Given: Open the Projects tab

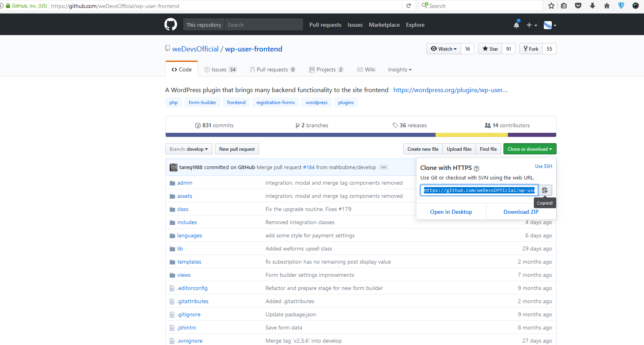Looking at the screenshot, I should (326, 69).
